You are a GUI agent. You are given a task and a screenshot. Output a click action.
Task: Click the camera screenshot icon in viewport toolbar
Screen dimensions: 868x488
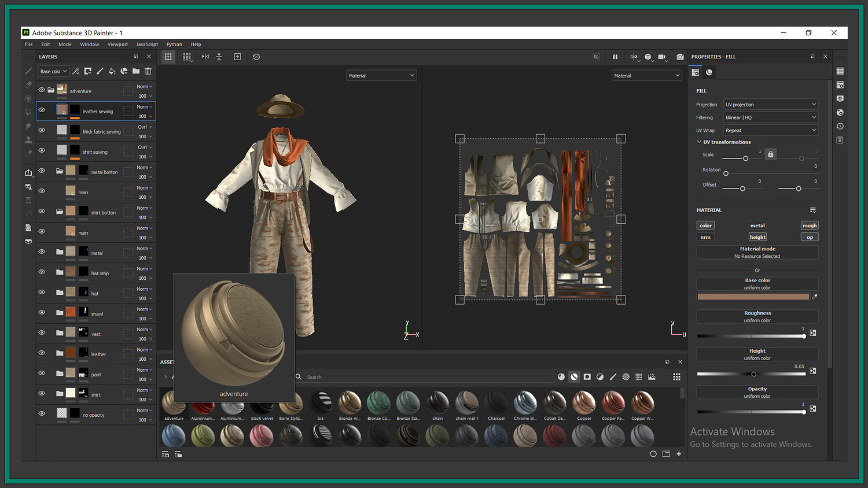tap(680, 57)
